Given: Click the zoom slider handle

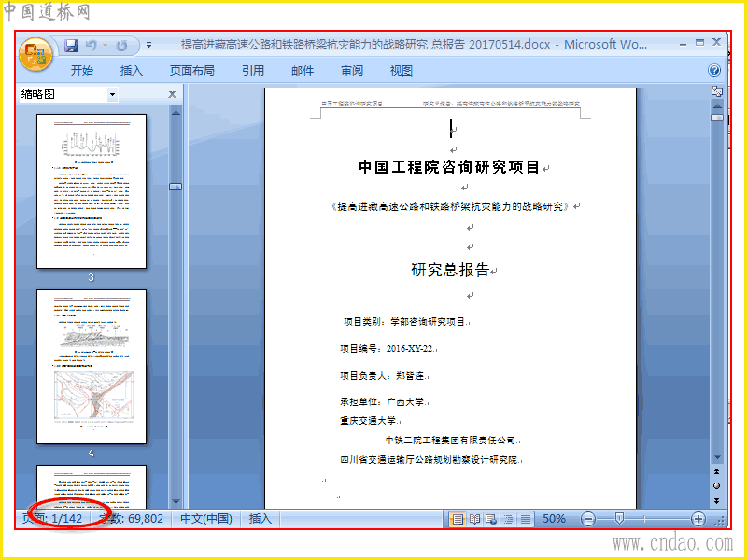Looking at the screenshot, I should click(619, 519).
